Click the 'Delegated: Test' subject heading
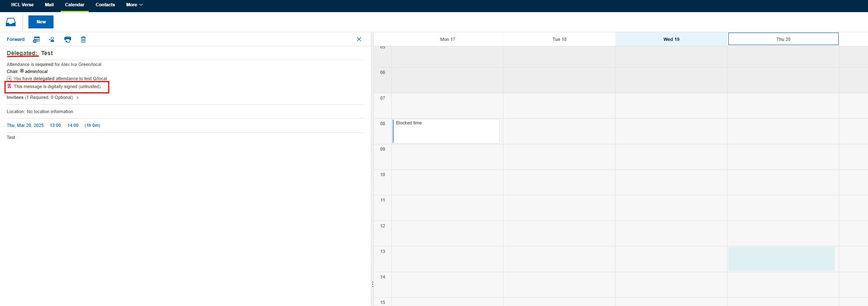The width and height of the screenshot is (868, 306). pos(30,53)
